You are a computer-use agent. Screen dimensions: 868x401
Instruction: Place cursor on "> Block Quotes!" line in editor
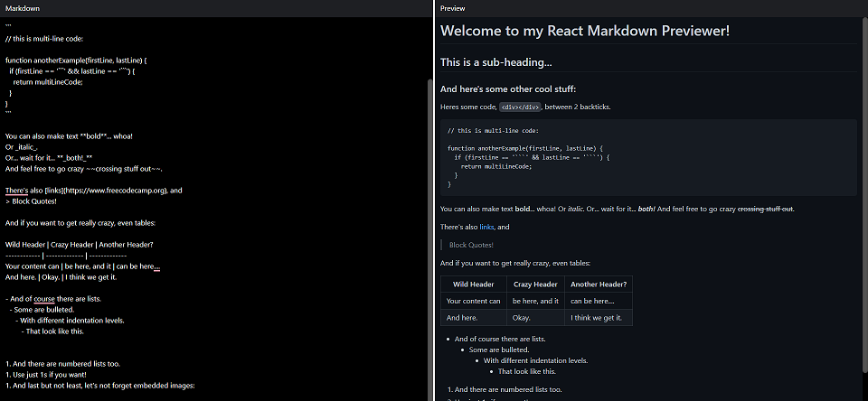pyautogui.click(x=31, y=201)
